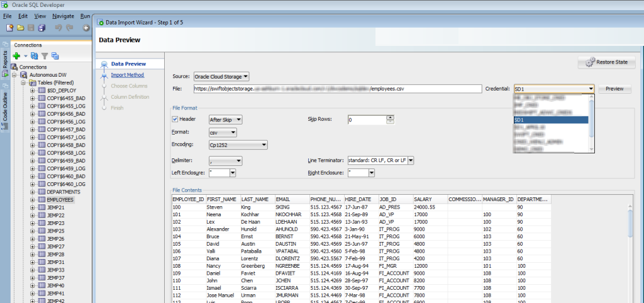
Task: Click the Save toolbar icon
Action: click(x=31, y=28)
